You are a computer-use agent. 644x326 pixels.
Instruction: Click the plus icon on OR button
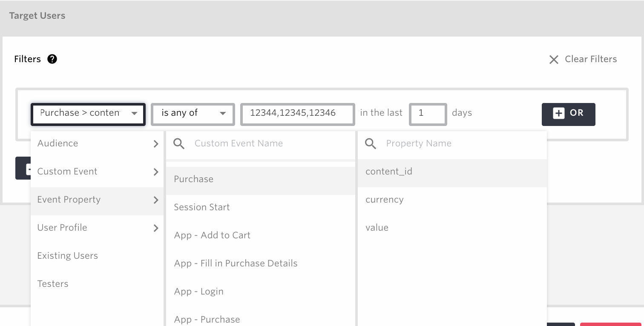(558, 113)
